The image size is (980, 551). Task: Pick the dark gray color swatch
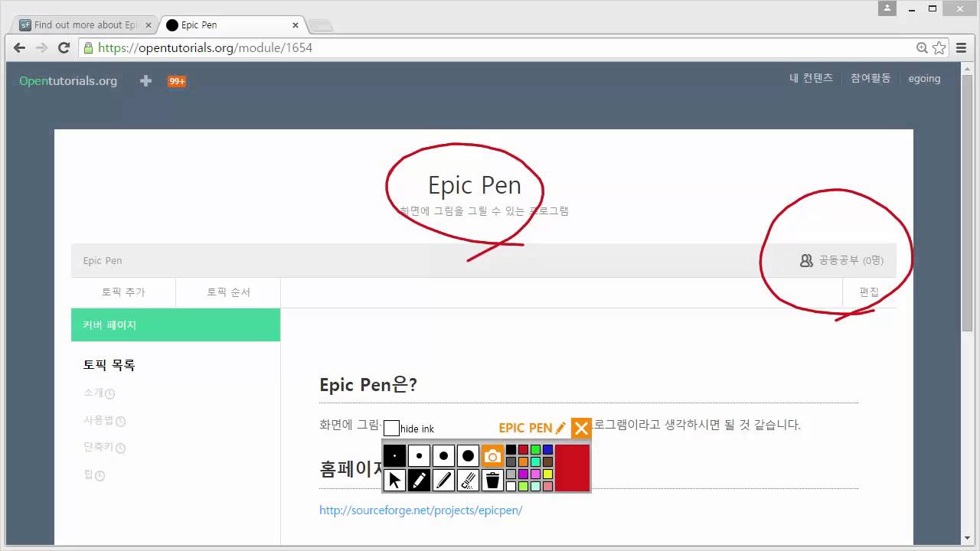click(511, 461)
